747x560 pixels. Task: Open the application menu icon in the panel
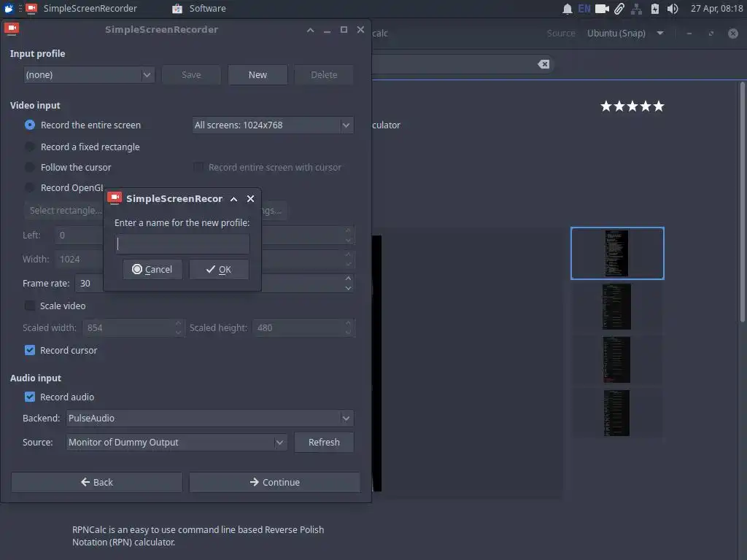pos(9,8)
